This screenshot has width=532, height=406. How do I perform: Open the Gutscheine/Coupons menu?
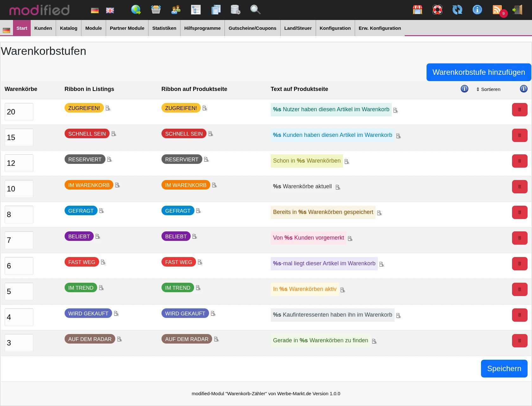coord(252,28)
